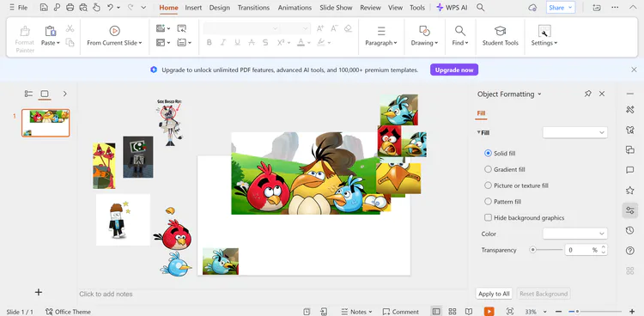Start slideshow From Current Slide icon

coord(114,31)
